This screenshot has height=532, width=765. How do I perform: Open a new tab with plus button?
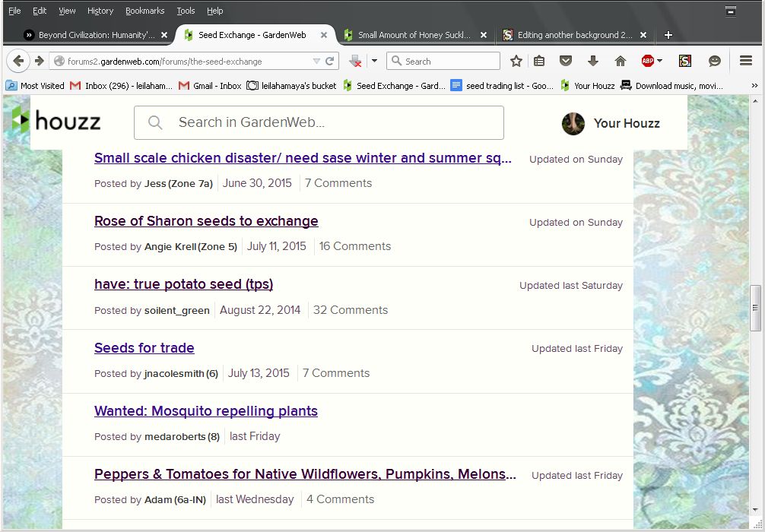tap(668, 35)
